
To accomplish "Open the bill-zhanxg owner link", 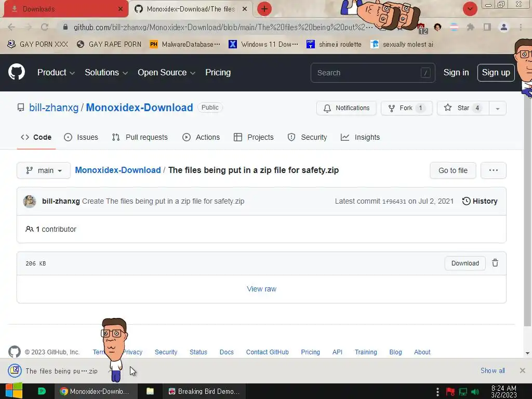I will point(54,108).
